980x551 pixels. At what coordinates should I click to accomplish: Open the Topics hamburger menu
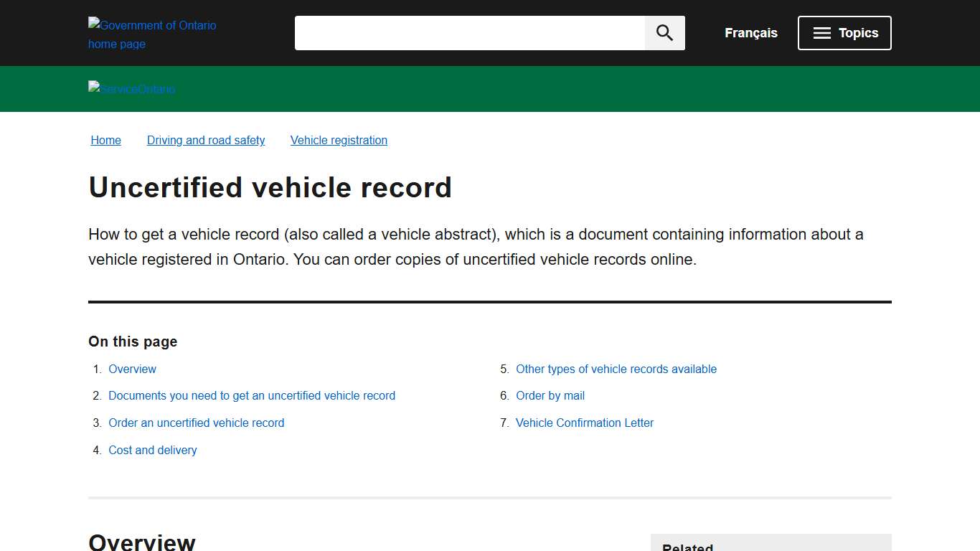pos(844,32)
